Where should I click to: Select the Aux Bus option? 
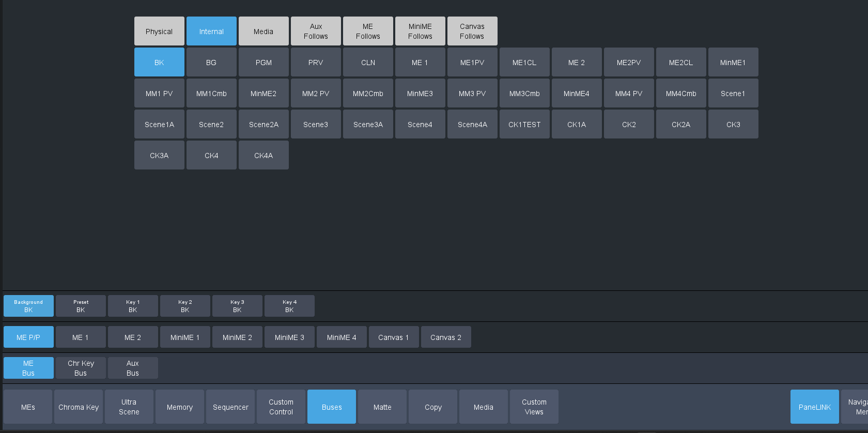pyautogui.click(x=133, y=368)
